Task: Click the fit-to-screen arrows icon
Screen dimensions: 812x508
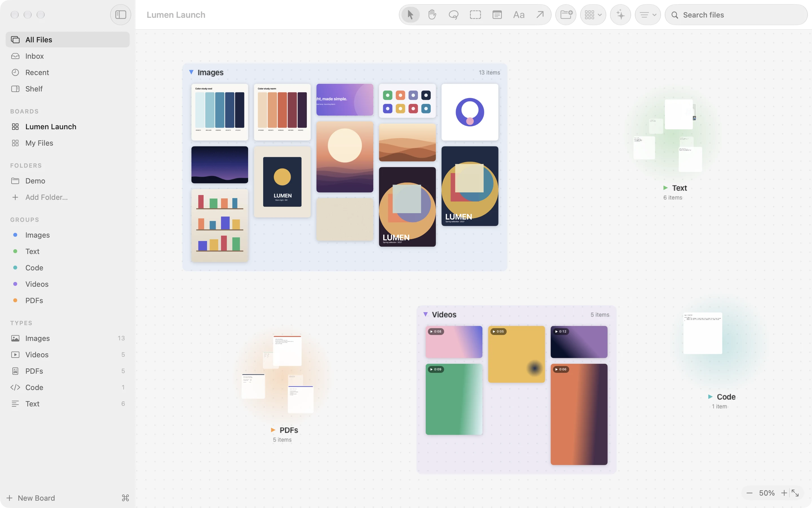Action: point(795,493)
